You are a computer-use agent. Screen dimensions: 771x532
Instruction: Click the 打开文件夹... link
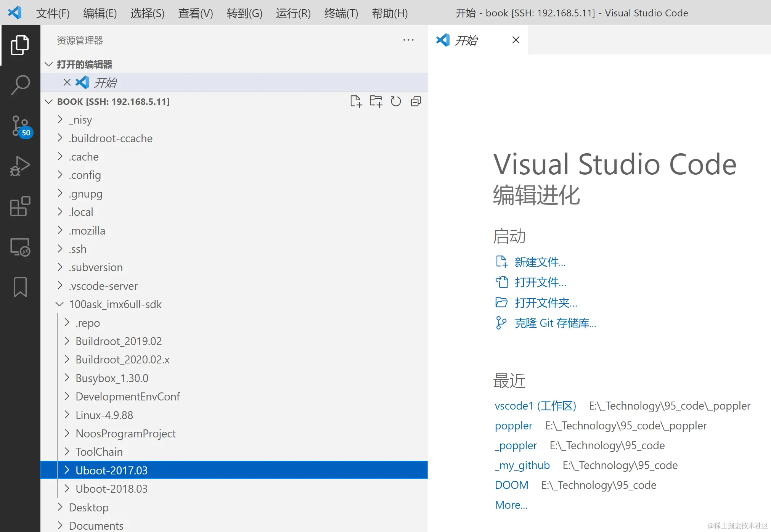pyautogui.click(x=546, y=303)
